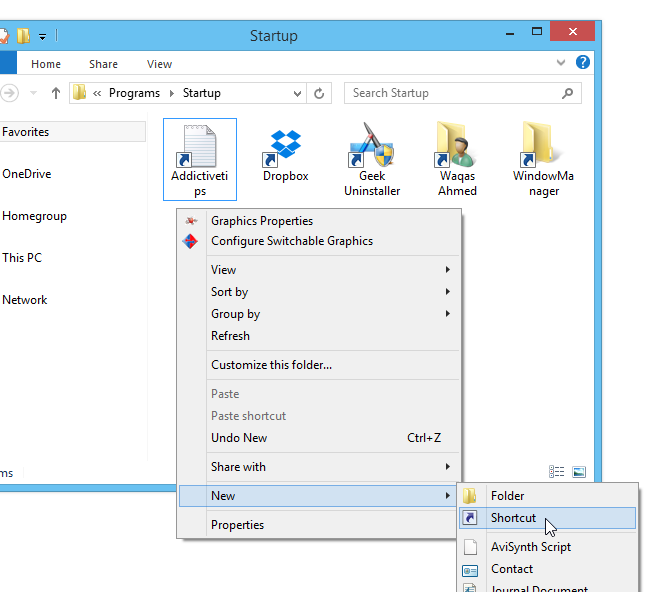Choose Shortcut from the New submenu
Viewport: 660px width, 592px height.
[513, 518]
